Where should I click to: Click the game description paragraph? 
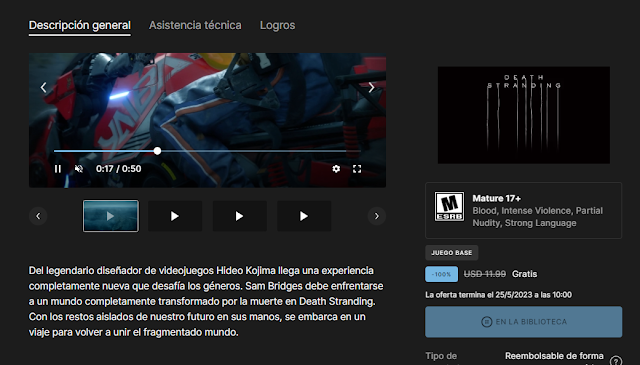pyautogui.click(x=206, y=301)
